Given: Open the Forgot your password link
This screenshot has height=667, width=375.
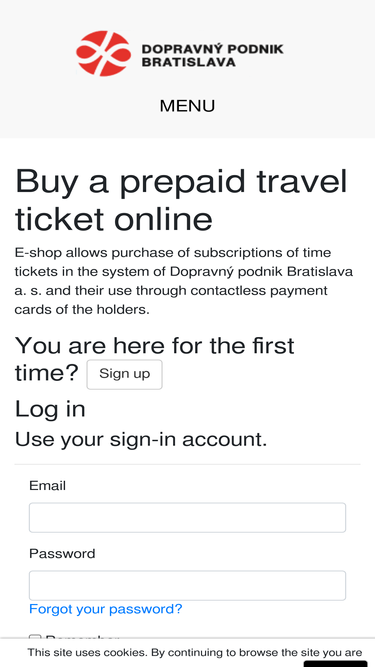Looking at the screenshot, I should (x=105, y=609).
